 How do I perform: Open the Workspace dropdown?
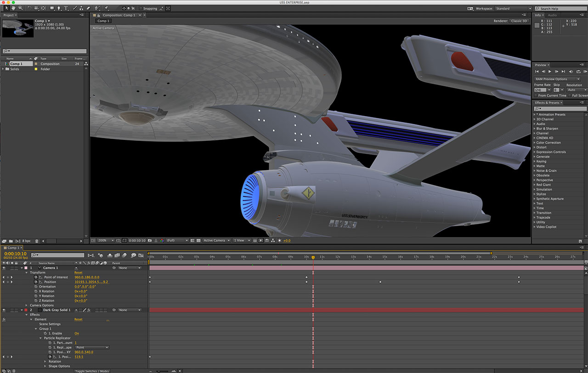coord(514,9)
